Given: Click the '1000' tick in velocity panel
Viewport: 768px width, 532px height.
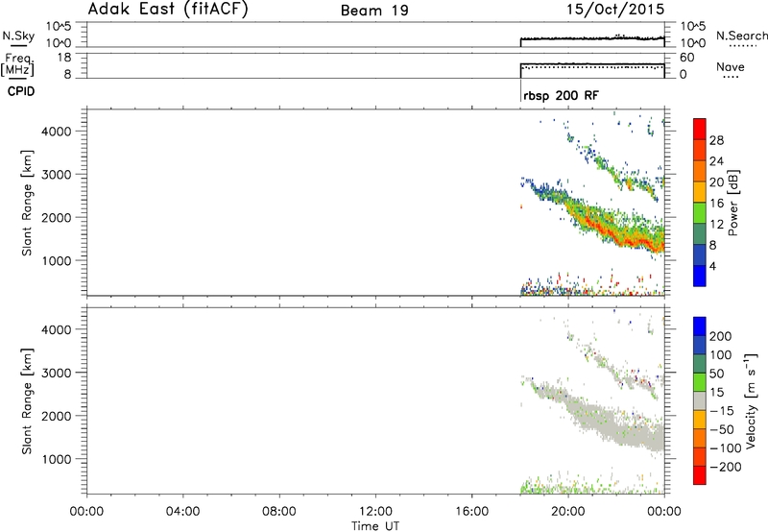Looking at the screenshot, I should (57, 459).
